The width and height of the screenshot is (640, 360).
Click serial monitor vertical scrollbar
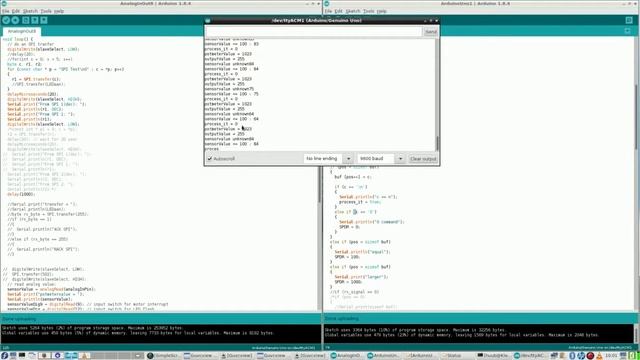click(x=438, y=95)
